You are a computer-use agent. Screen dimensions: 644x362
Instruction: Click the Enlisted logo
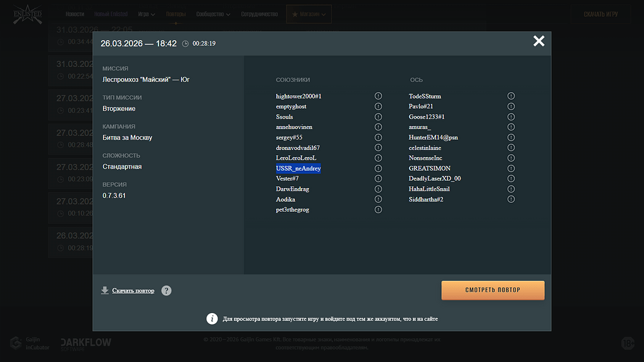click(x=27, y=14)
